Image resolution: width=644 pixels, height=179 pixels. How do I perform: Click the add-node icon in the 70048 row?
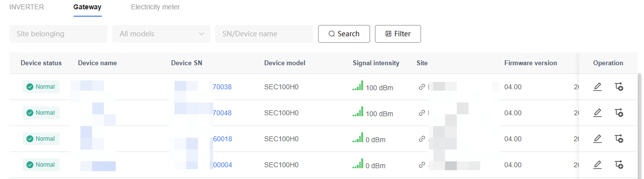[619, 113]
